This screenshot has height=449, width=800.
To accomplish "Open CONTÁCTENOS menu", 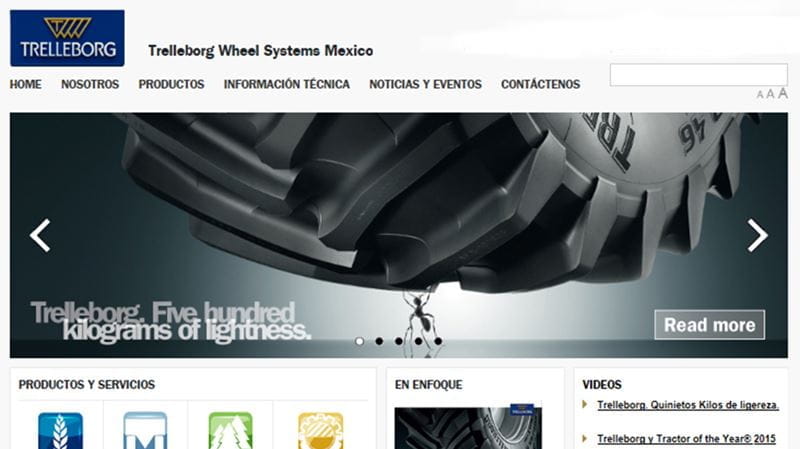I will click(541, 84).
